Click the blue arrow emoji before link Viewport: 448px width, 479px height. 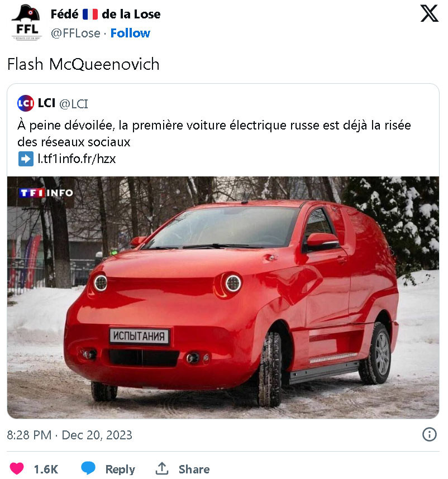26,159
